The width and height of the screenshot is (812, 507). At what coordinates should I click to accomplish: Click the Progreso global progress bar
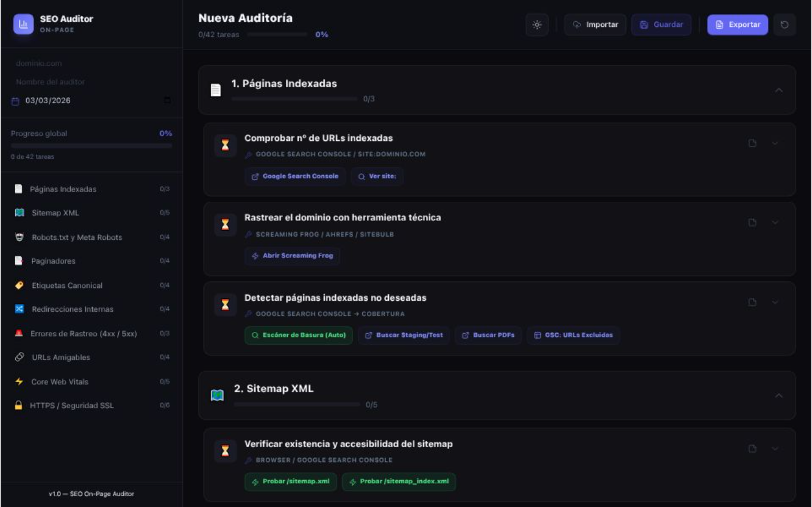click(91, 146)
